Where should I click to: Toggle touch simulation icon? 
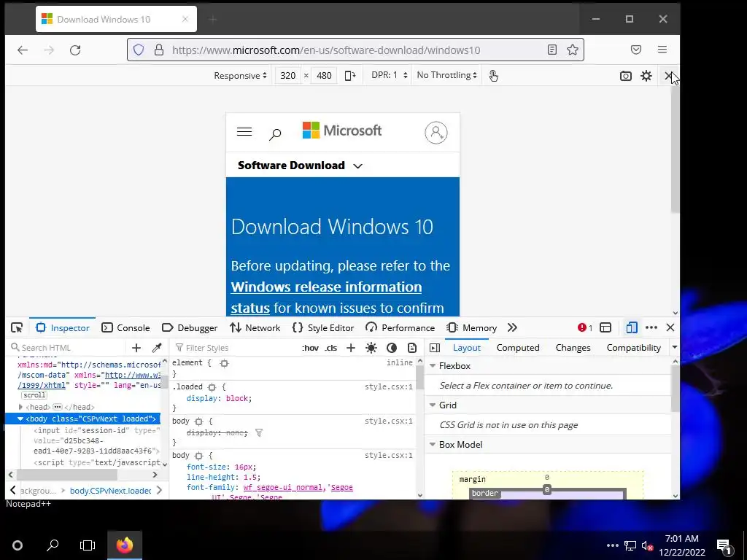pos(494,75)
